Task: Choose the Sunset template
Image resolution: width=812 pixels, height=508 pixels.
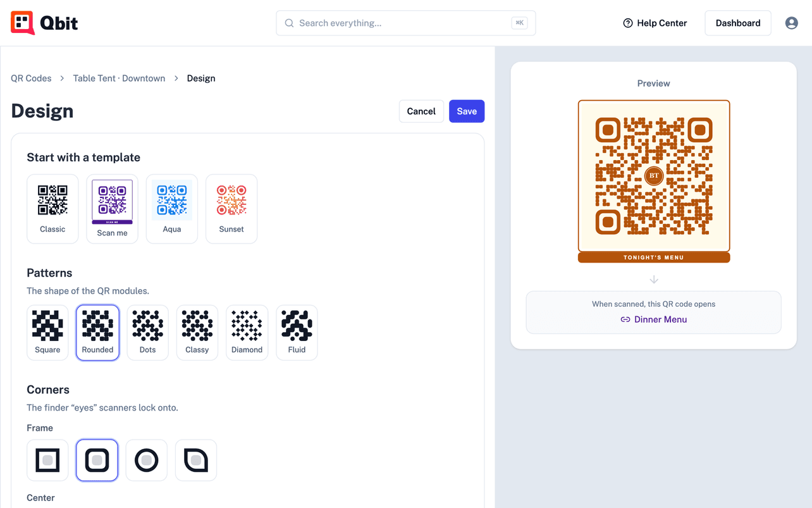Action: [231, 209]
